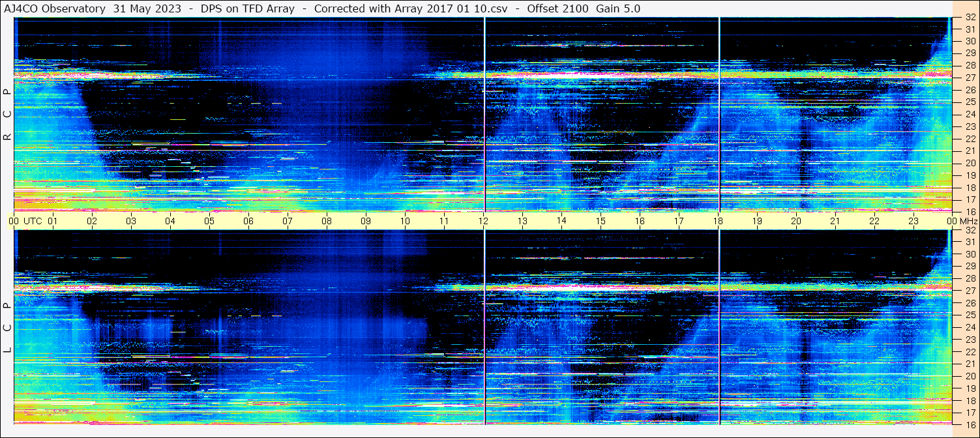Screen dimensions: 980x438
Task: Click the "AJ4CO Observatory" title text
Action: [x=55, y=9]
